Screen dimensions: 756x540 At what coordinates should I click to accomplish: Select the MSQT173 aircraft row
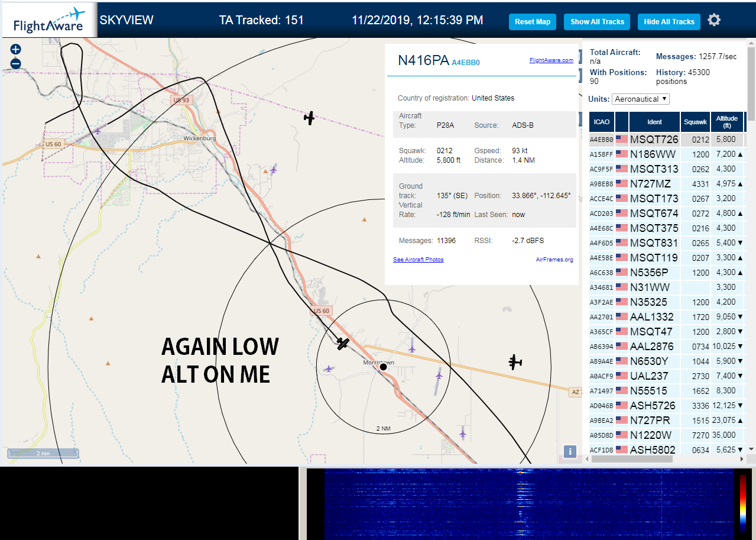click(666, 199)
